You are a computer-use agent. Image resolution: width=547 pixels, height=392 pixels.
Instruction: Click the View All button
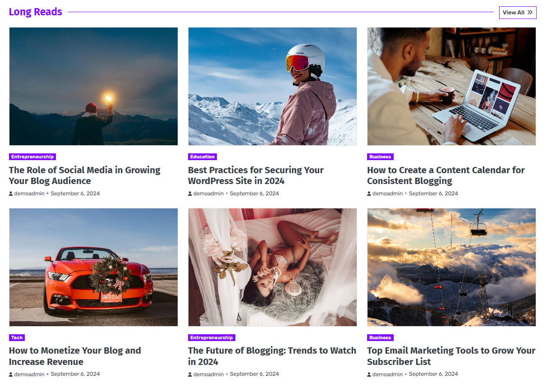point(517,13)
